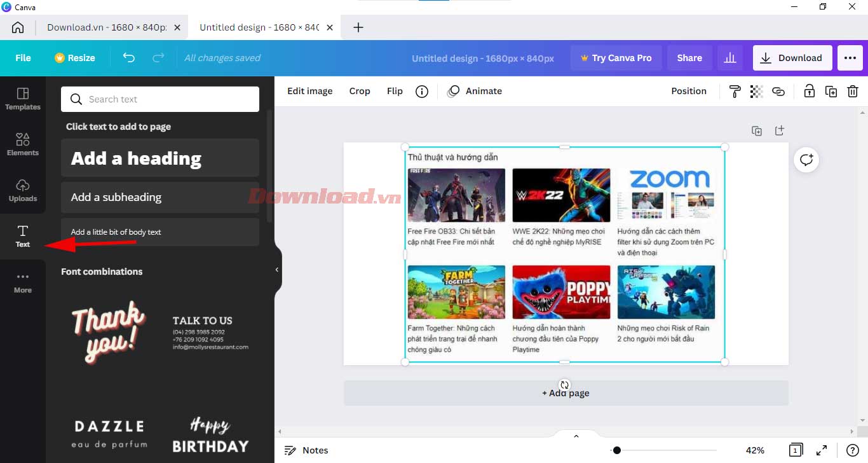Open the File menu
Image resolution: width=868 pixels, height=463 pixels.
point(23,58)
